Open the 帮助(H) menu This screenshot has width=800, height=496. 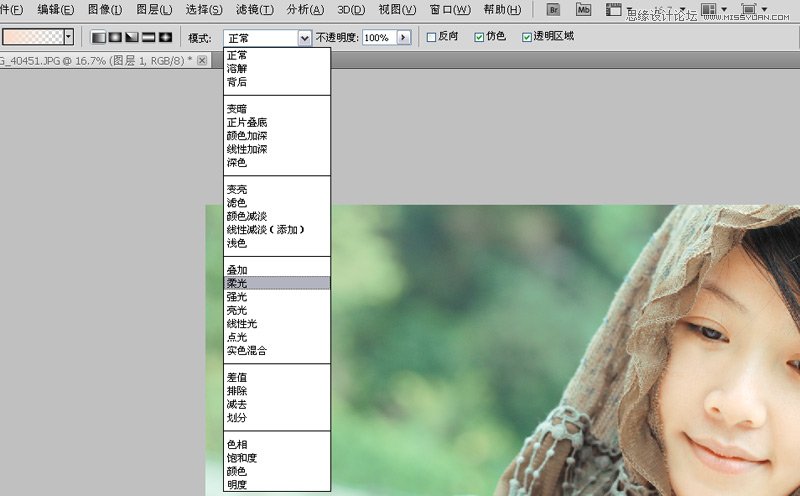tap(502, 10)
